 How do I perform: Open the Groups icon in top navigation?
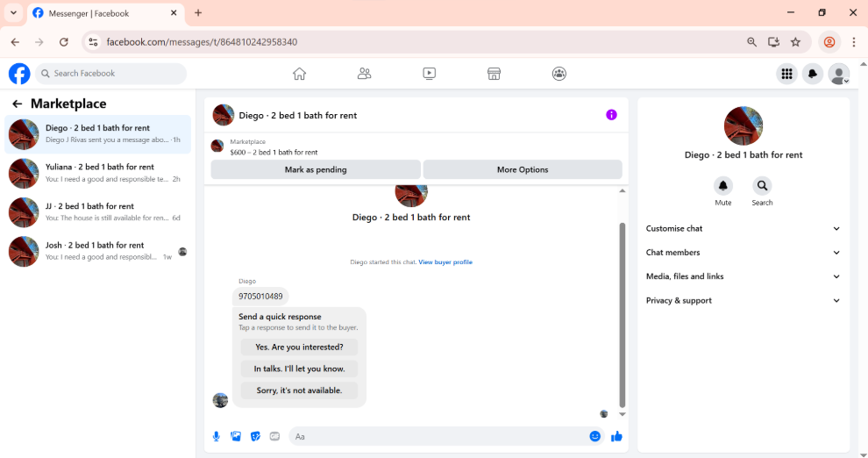pos(559,74)
